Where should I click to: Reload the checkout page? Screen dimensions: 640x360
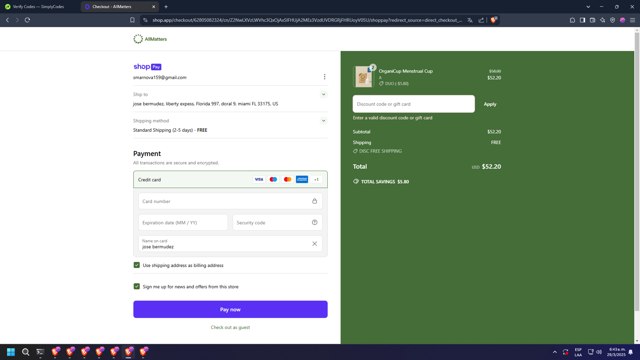coord(27,20)
